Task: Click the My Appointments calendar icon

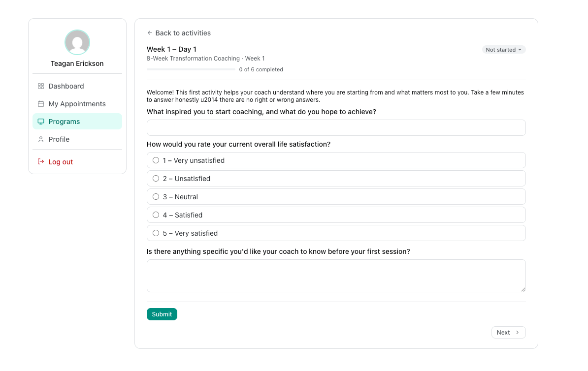Action: (x=41, y=104)
